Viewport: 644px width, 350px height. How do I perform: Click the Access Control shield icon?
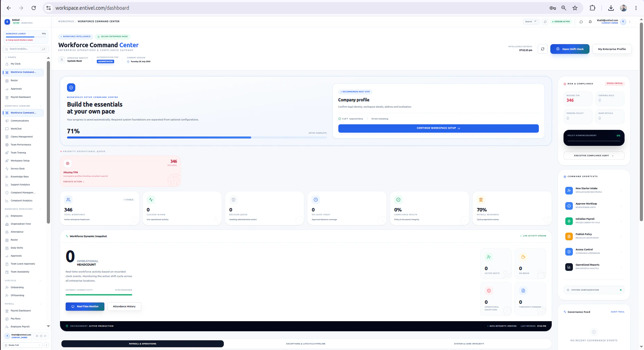(x=569, y=251)
